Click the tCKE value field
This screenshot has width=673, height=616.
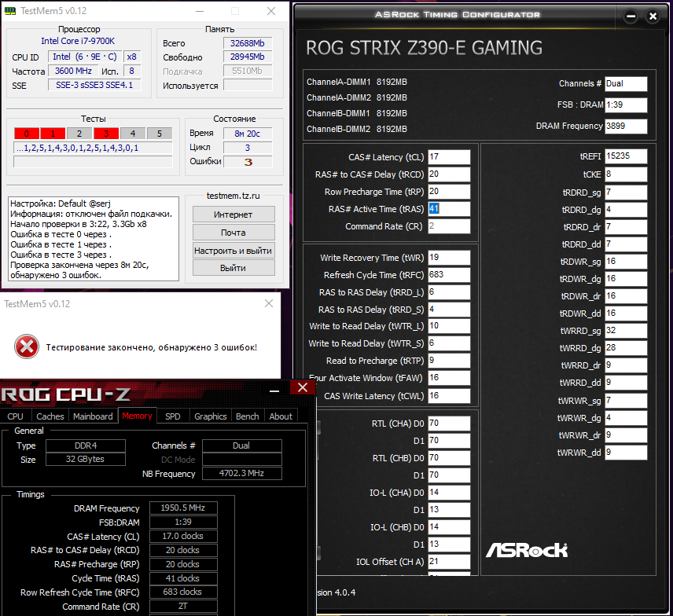(626, 174)
